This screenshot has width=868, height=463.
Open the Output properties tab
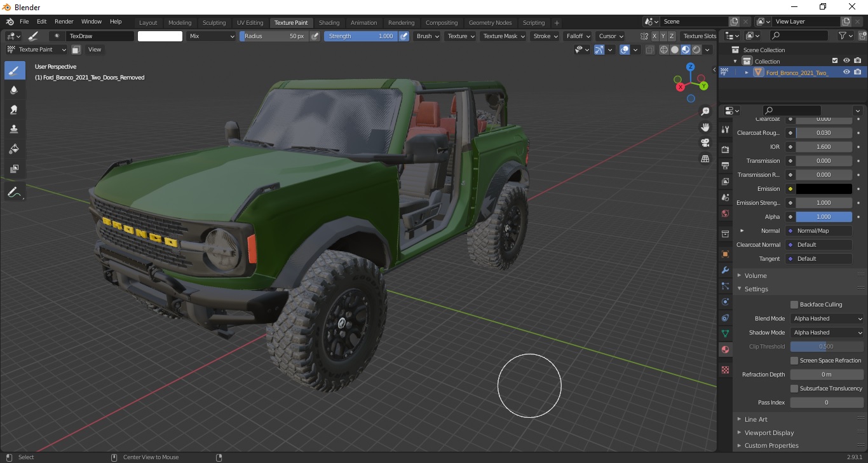[x=725, y=165]
